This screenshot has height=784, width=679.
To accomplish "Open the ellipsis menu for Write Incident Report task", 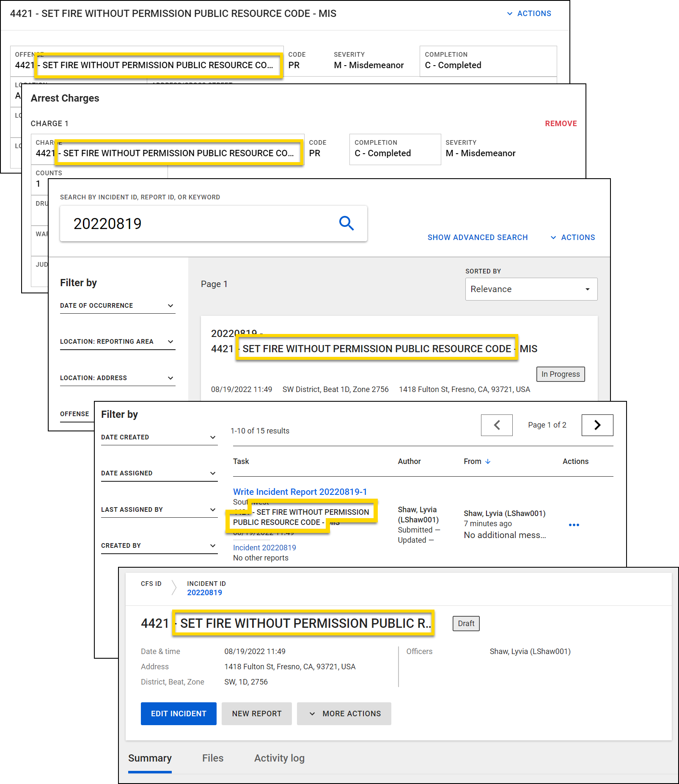I will (574, 525).
